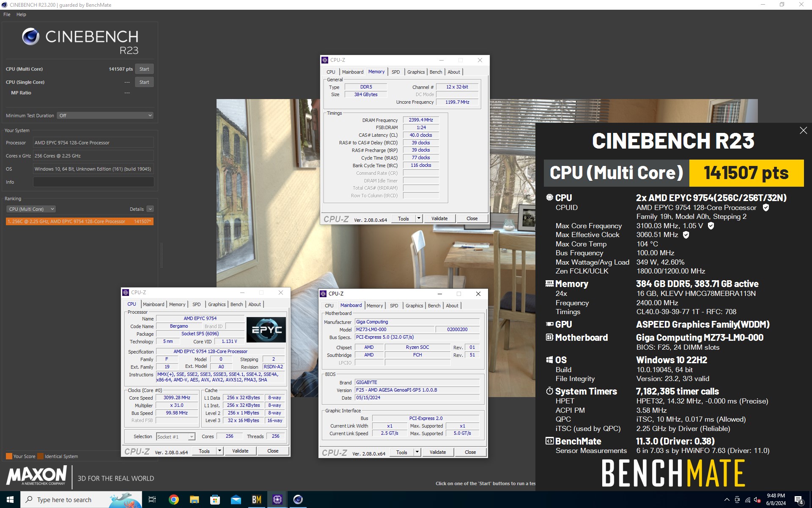Start the CPU (Single Core) test
Screen dimensions: 812x508
tap(144, 82)
